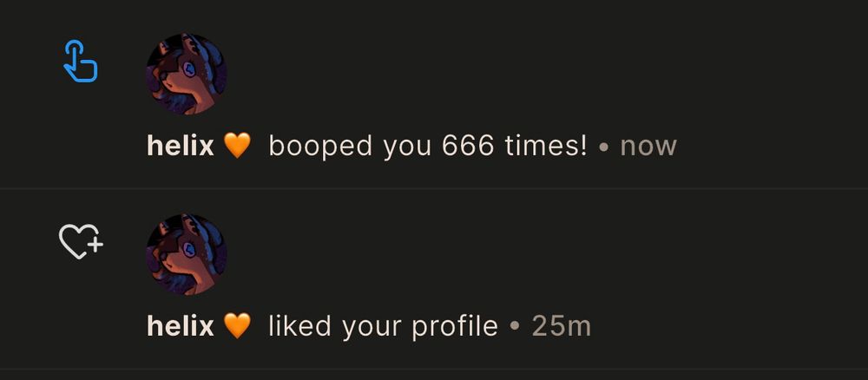Click the word 'your' in the like notification
Image resolution: width=868 pixels, height=380 pixels.
point(371,329)
